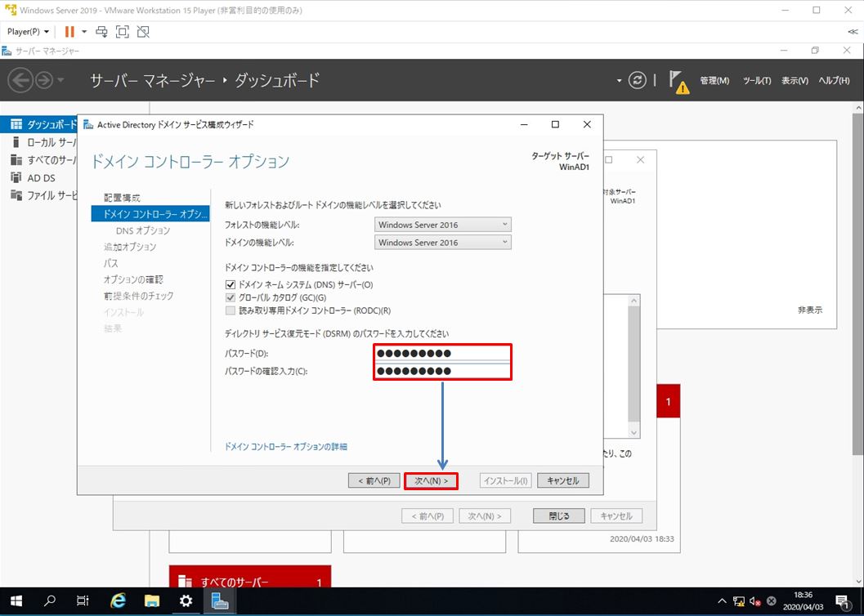Image resolution: width=864 pixels, height=616 pixels.
Task: Select the パス wizard step
Action: point(110,263)
